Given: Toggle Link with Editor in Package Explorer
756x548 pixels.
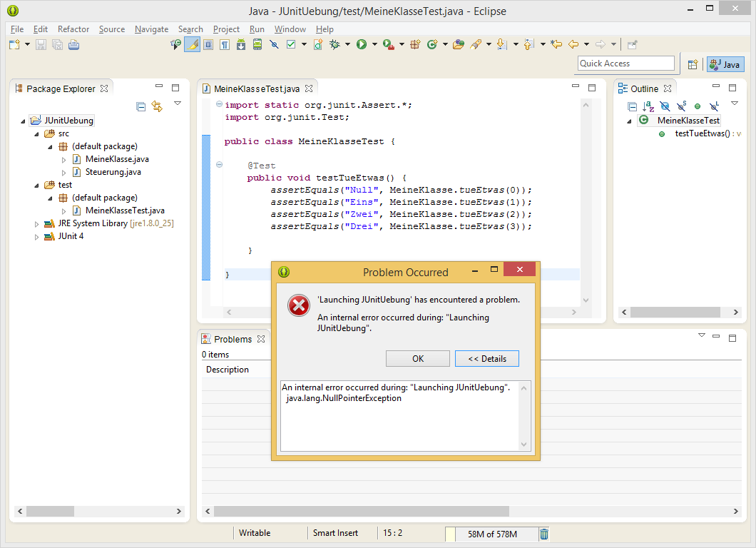Looking at the screenshot, I should (157, 106).
